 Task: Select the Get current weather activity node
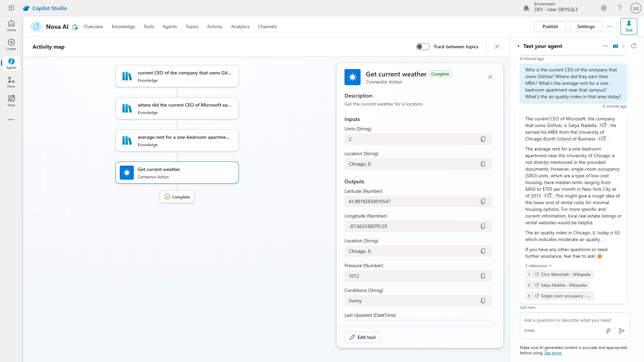coord(177,173)
